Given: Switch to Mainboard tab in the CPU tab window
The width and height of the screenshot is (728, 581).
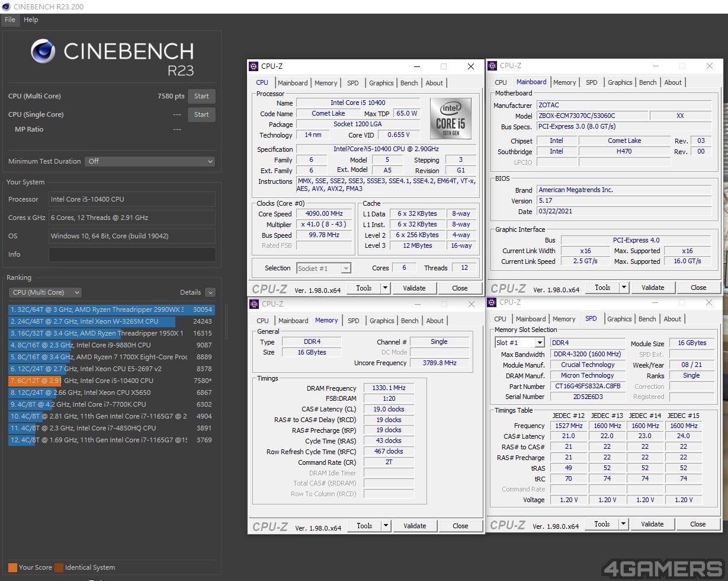Looking at the screenshot, I should (293, 83).
